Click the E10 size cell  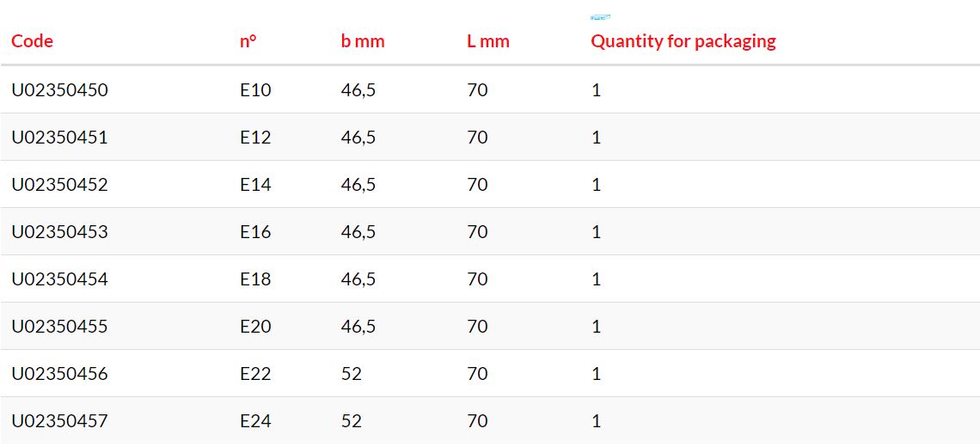coord(255,90)
